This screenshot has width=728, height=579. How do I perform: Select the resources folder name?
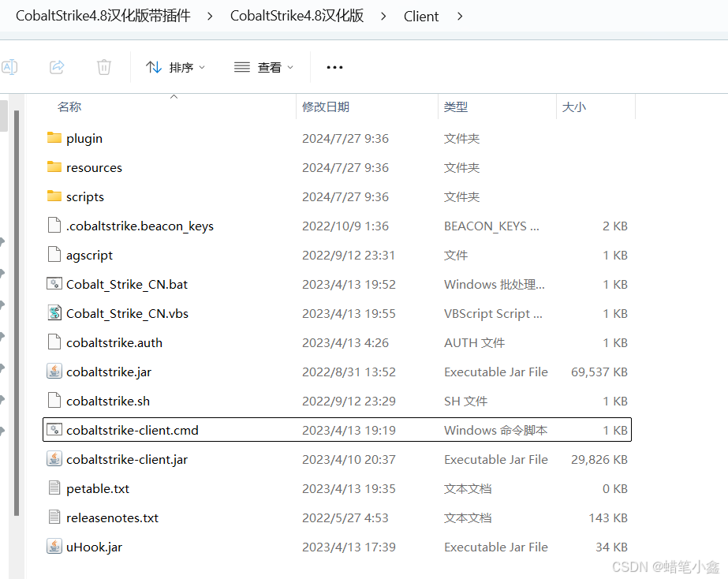click(94, 167)
